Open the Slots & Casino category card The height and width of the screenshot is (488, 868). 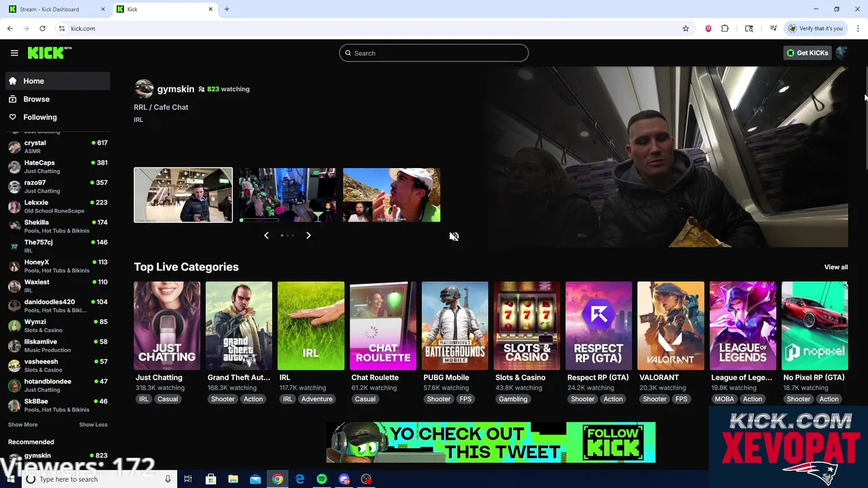(x=527, y=326)
